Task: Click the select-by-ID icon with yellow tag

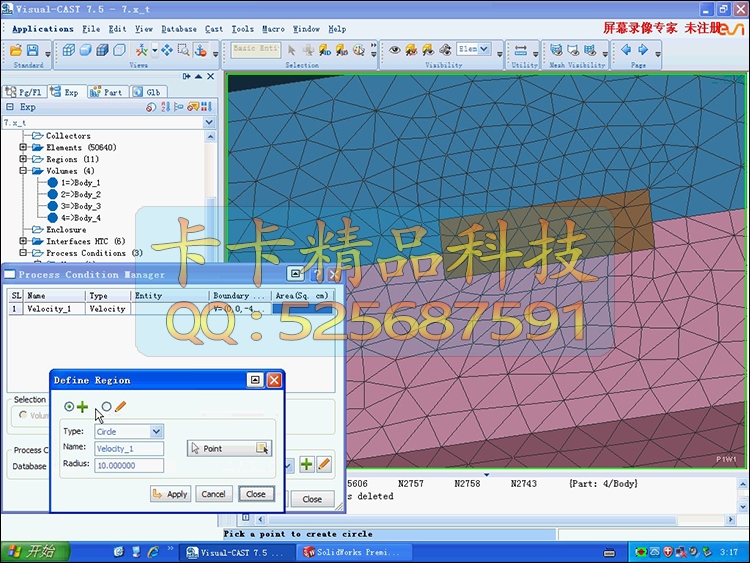Action: pos(325,50)
